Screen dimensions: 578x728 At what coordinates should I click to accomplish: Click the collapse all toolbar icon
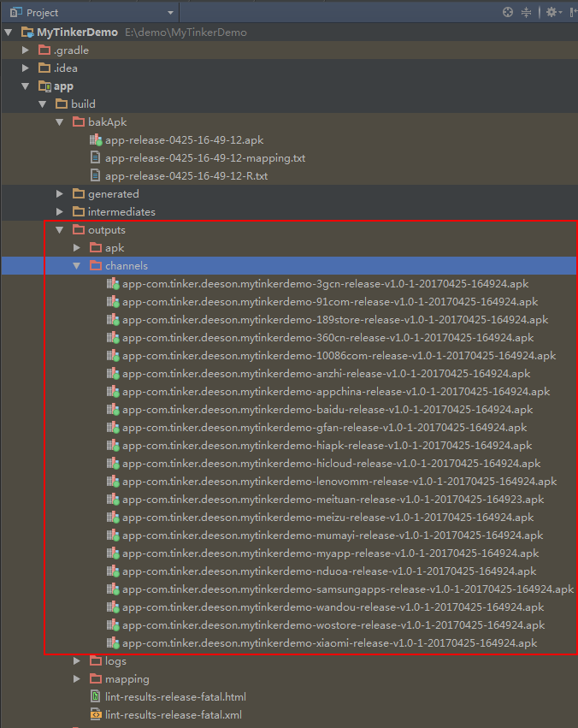tap(526, 13)
